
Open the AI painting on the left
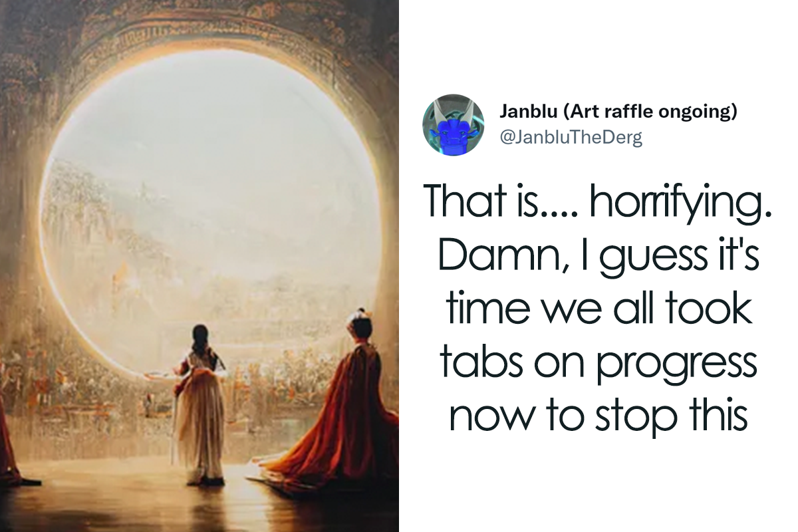tap(199, 266)
